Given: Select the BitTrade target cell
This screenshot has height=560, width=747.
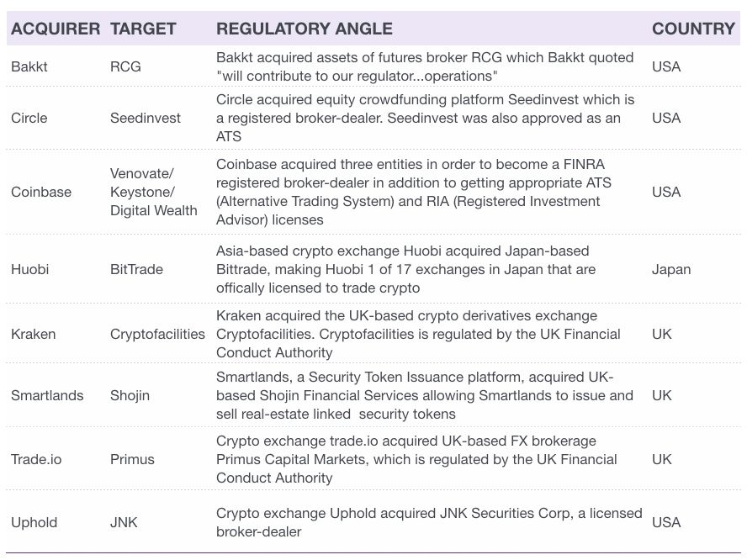Looking at the screenshot, I should (x=136, y=270).
